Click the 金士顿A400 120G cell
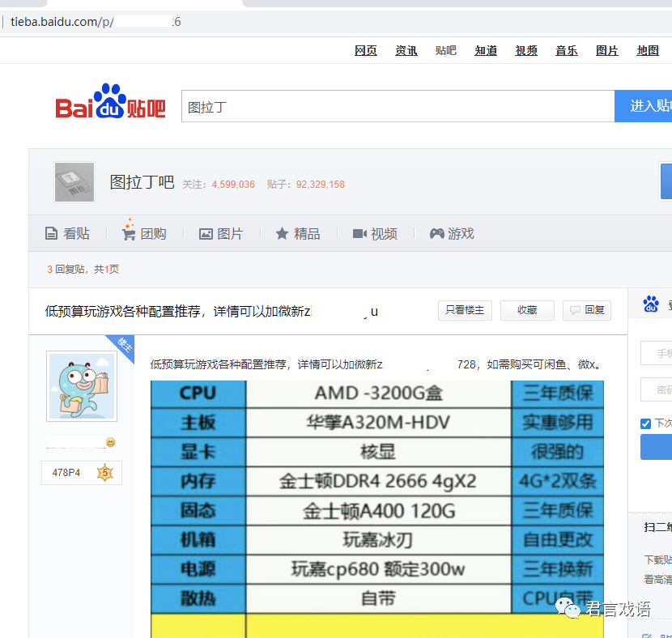 pos(378,511)
